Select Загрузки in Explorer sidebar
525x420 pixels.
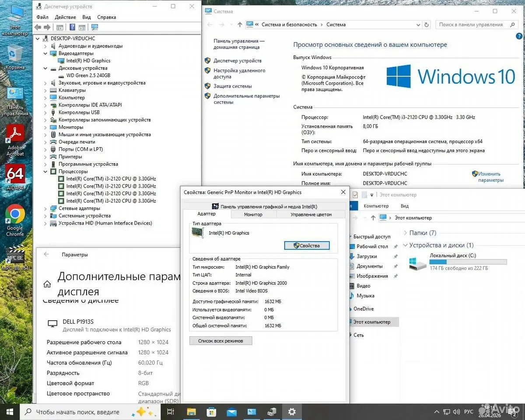point(367,256)
